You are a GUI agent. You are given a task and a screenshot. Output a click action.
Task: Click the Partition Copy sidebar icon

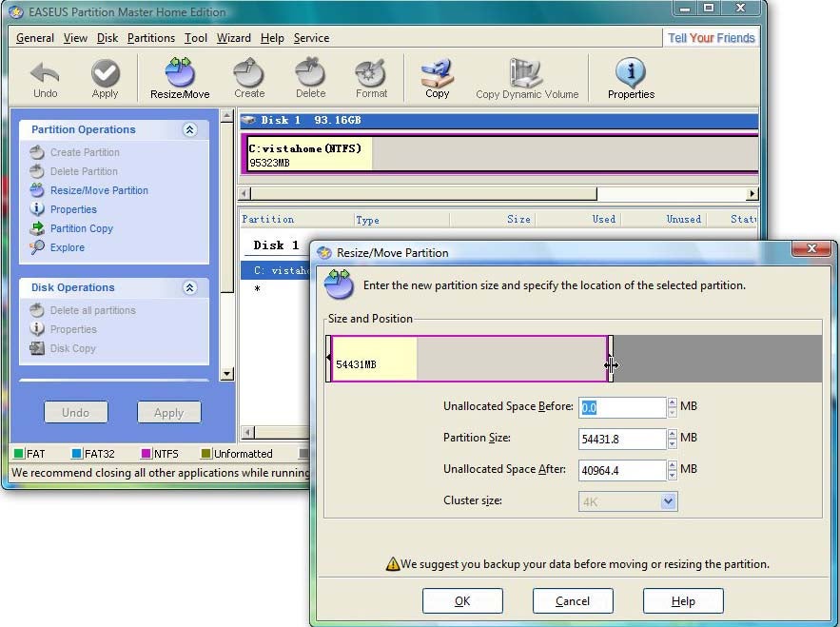pyautogui.click(x=37, y=228)
